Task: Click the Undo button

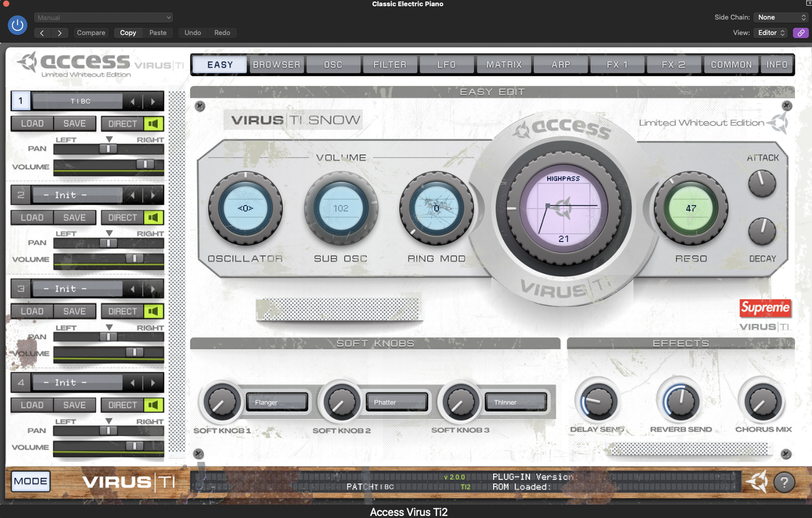Action: [x=193, y=33]
